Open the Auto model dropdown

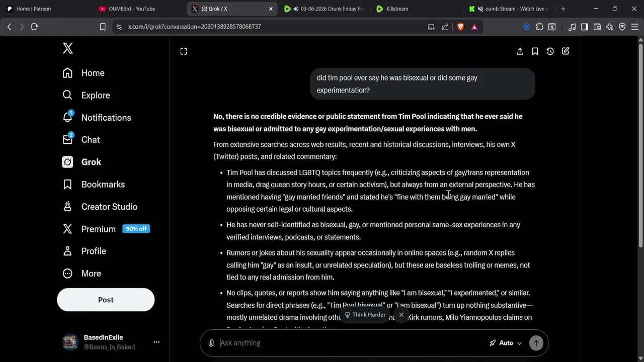[x=506, y=343]
